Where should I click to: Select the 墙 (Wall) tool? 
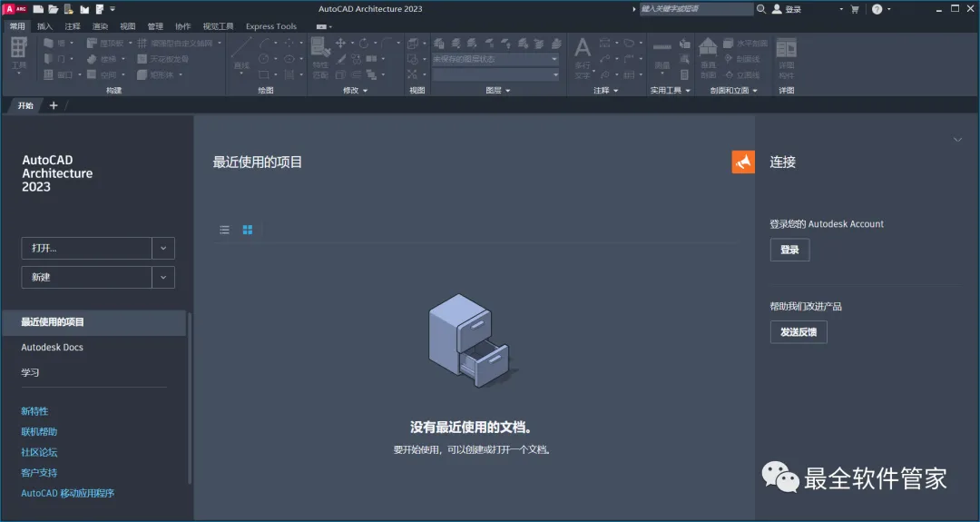[x=58, y=44]
